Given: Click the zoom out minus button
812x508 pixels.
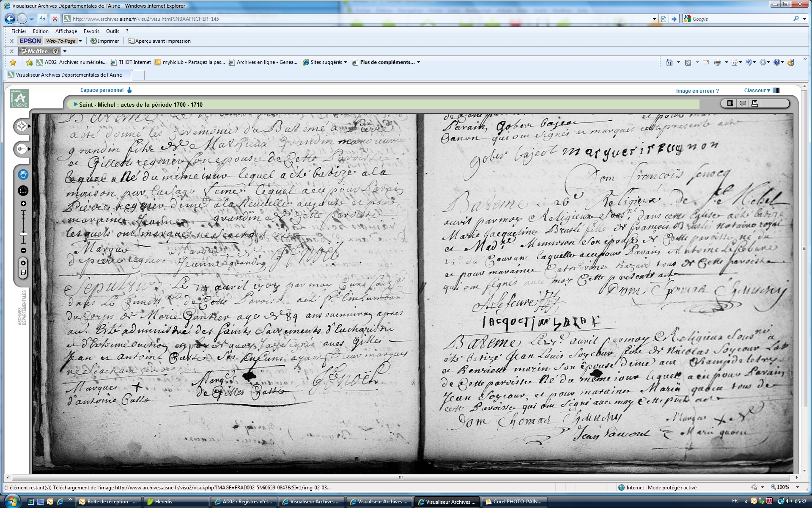Looking at the screenshot, I should tap(23, 251).
